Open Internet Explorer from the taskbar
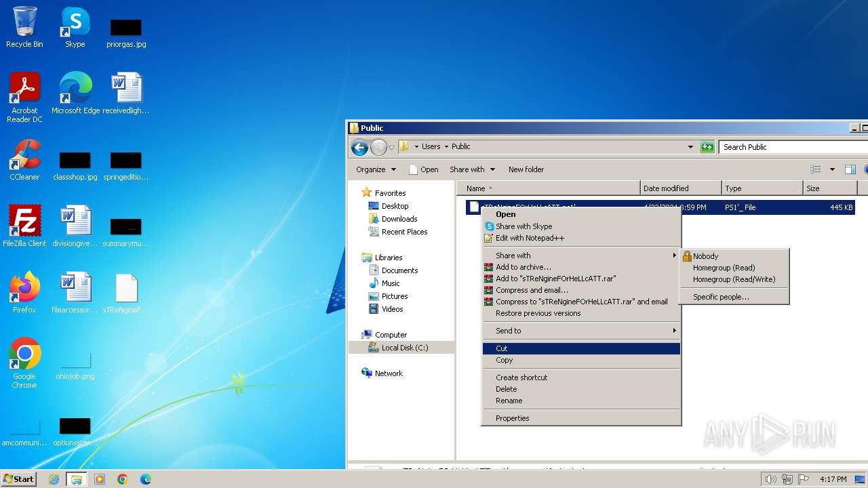The width and height of the screenshot is (868, 488). 54,479
